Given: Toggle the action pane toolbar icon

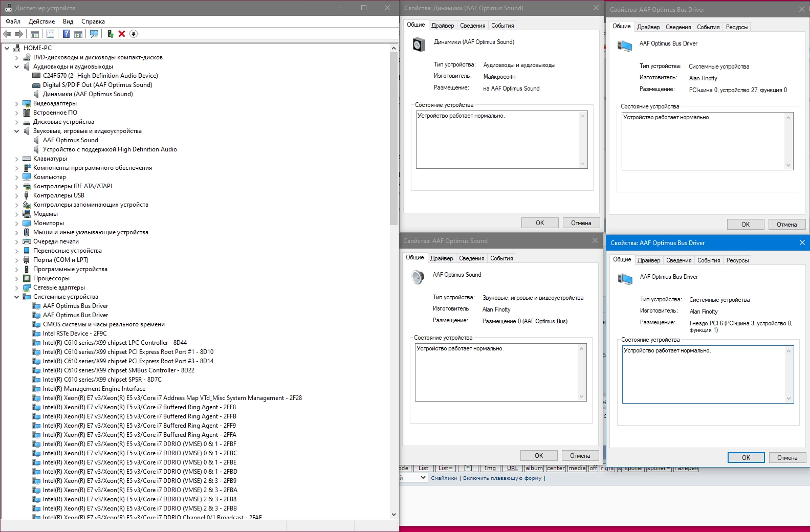Looking at the screenshot, I should coord(78,34).
